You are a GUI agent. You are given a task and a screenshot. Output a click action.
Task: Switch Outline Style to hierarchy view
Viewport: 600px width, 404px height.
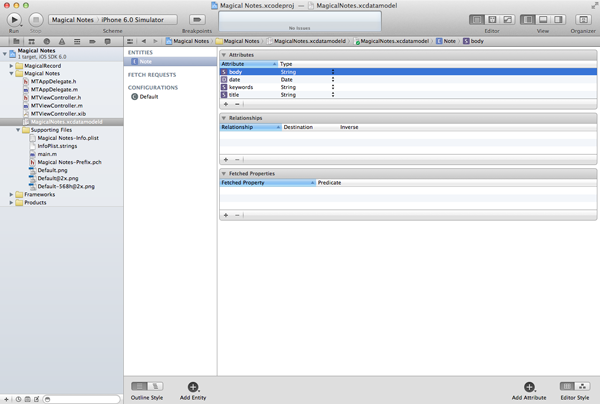click(155, 386)
